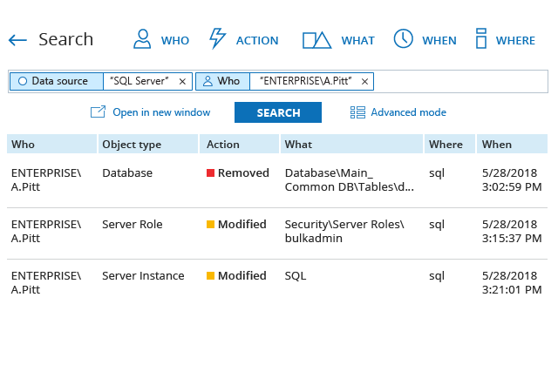Add an ACTION filter with lightning icon

243,40
